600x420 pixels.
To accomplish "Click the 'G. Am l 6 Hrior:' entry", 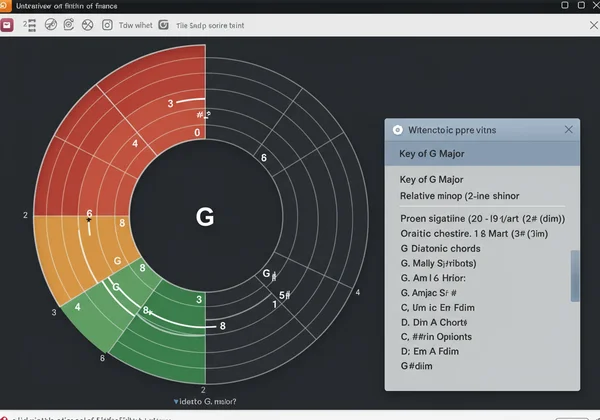I will (433, 278).
